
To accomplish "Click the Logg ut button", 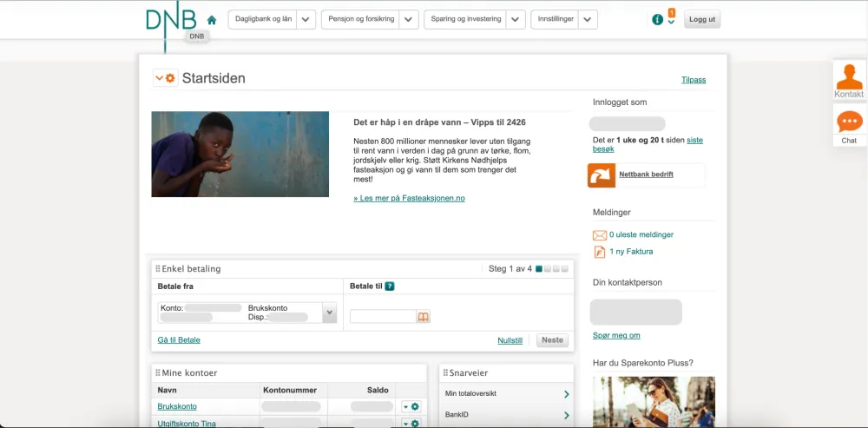I will tap(701, 19).
